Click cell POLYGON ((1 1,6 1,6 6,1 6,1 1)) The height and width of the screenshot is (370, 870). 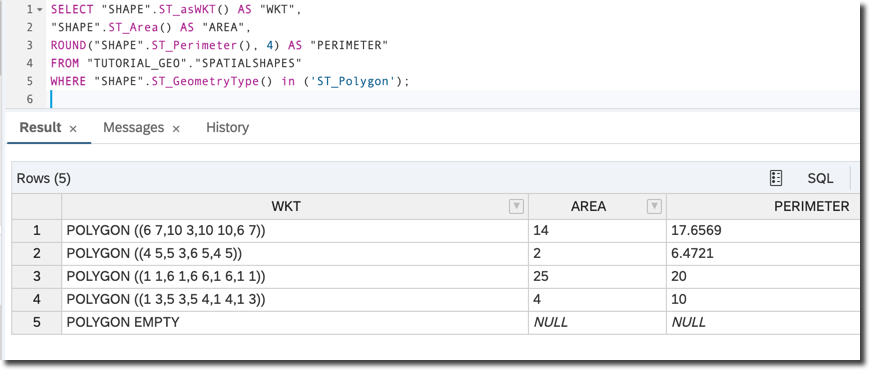(x=295, y=276)
